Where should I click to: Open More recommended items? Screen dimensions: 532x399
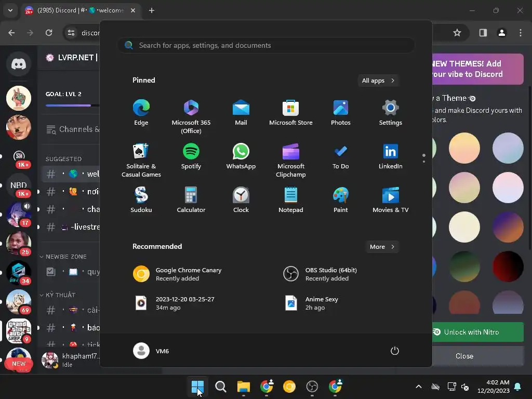tap(382, 247)
